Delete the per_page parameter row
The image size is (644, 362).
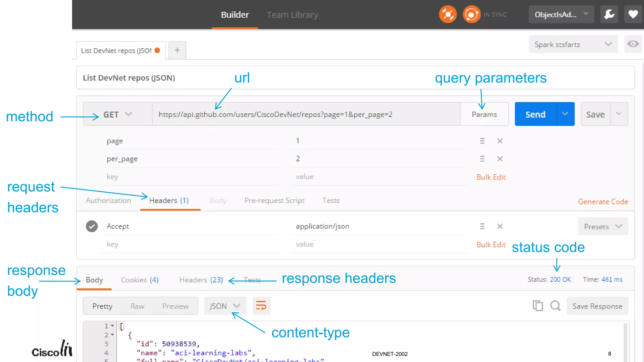coord(500,159)
